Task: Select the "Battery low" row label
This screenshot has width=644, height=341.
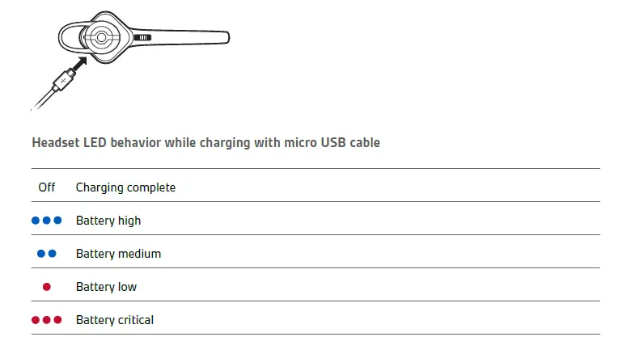Action: pos(106,287)
